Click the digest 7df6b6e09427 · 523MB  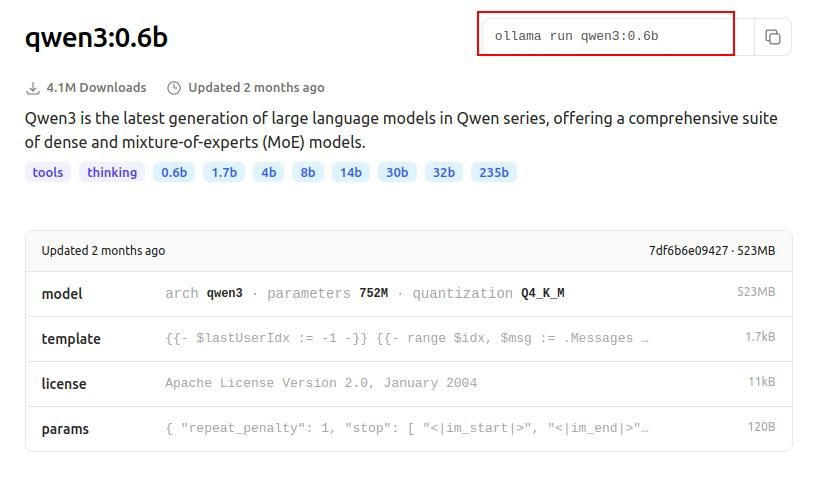tap(712, 251)
